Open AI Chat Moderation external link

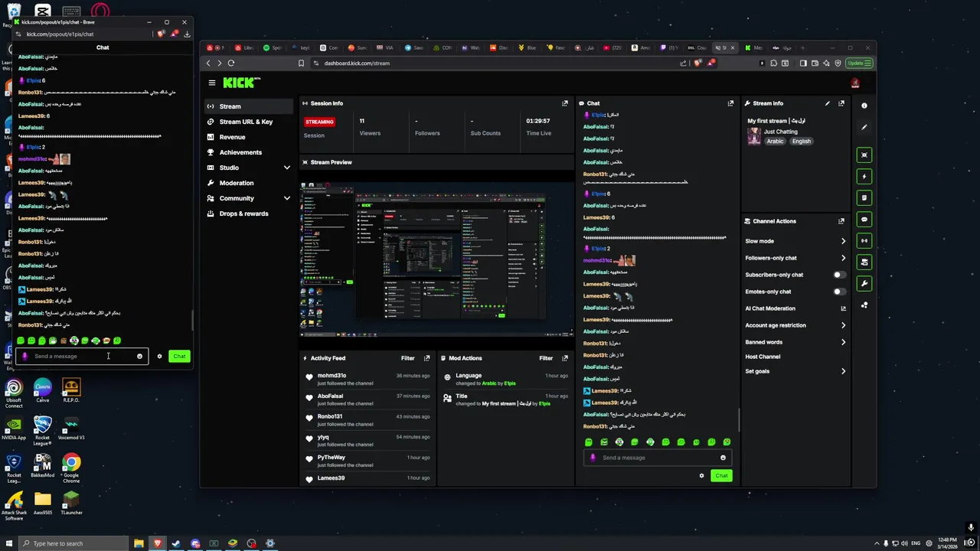[x=843, y=308]
